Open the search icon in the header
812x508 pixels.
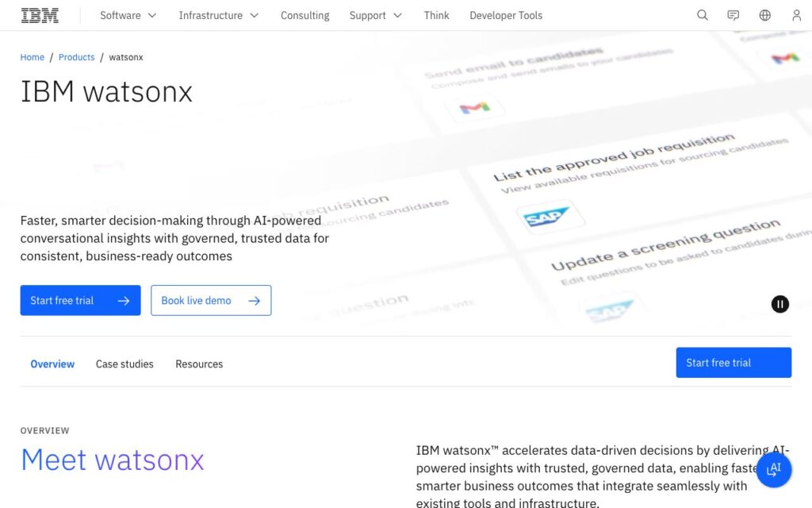(703, 15)
